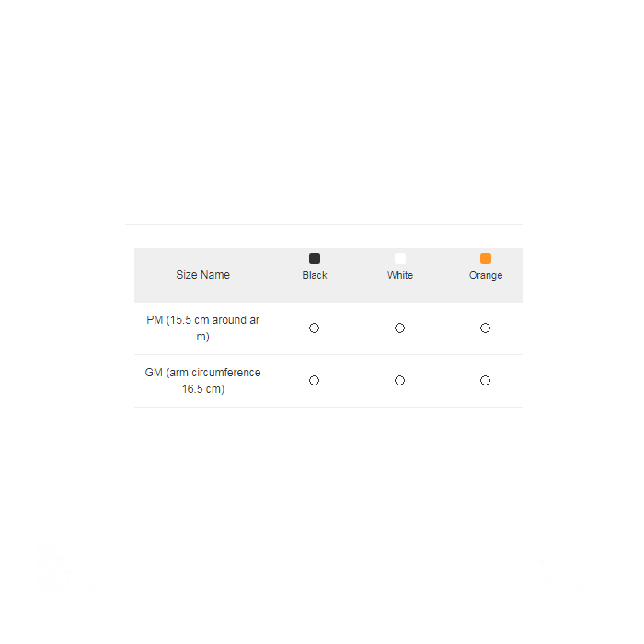Screen dimensions: 644x644
Task: Choose GM size in White
Action: click(x=399, y=381)
